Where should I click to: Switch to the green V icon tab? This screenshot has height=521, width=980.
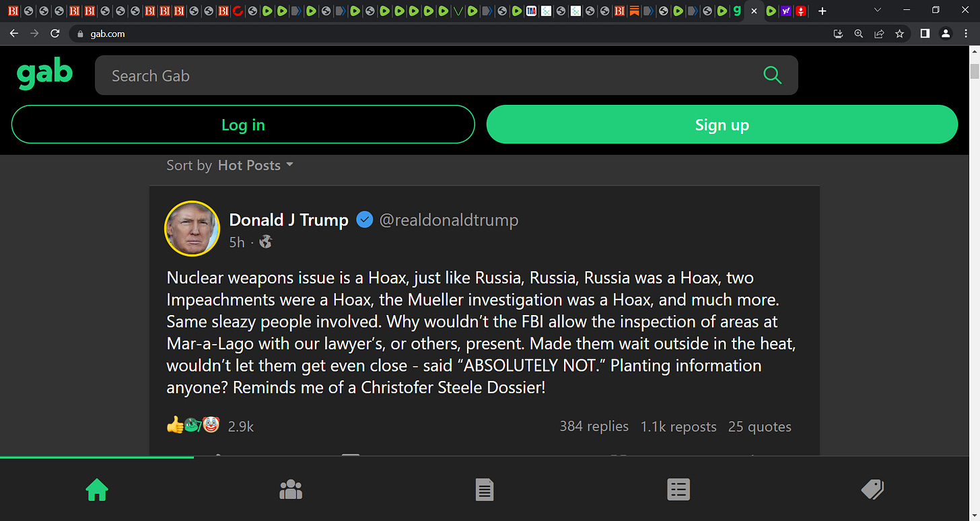tap(458, 11)
